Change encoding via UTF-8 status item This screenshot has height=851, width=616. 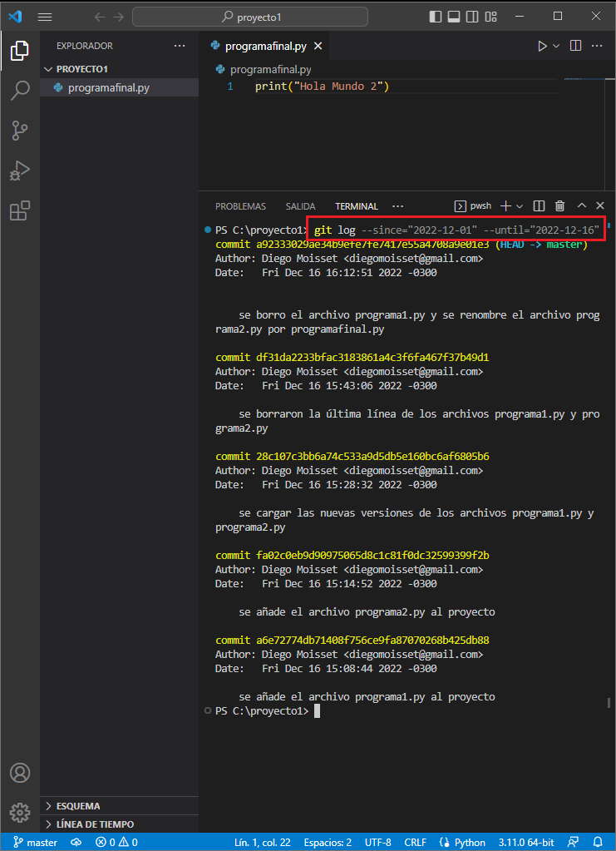click(378, 843)
